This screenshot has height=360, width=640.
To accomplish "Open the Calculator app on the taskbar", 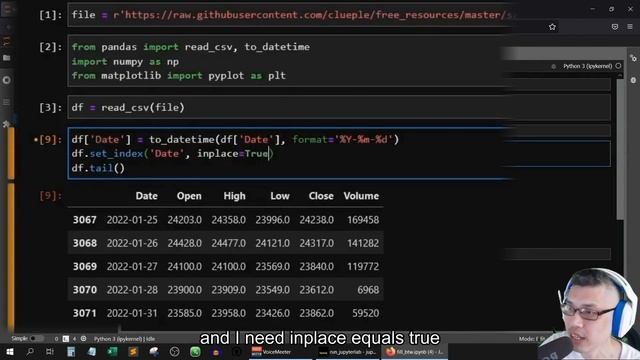I will tap(71, 351).
